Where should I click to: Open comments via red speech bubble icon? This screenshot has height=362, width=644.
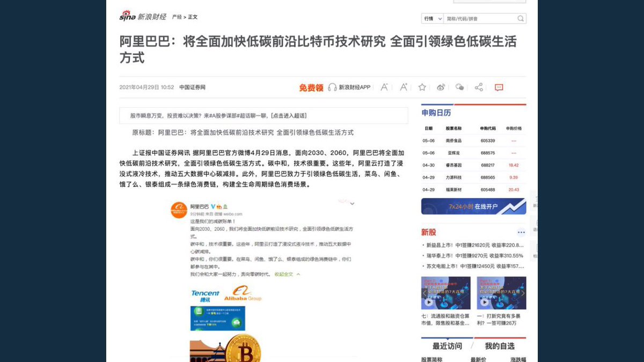tap(499, 87)
